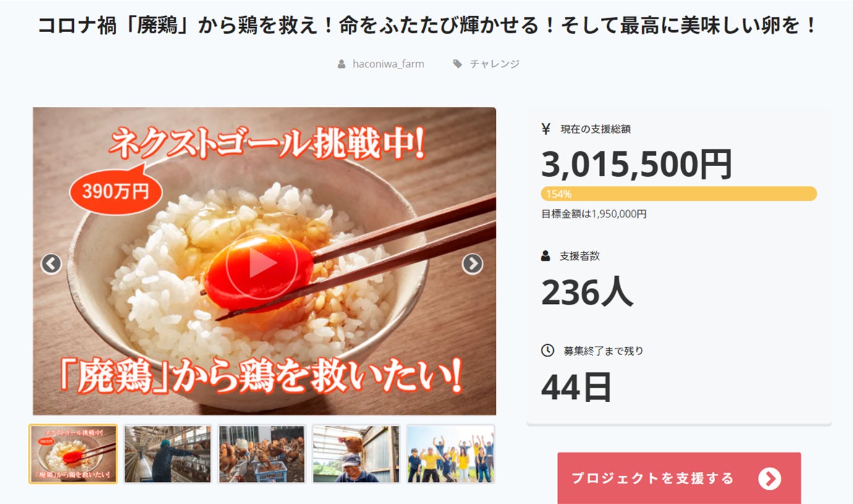Image resolution: width=853 pixels, height=504 pixels.
Task: Advance to the next slide arrow
Action: [x=472, y=264]
